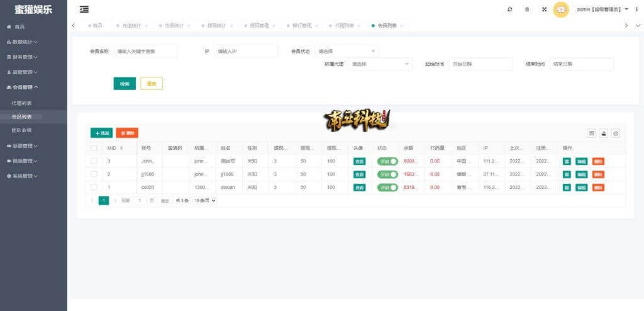The image size is (644, 311).
Task: Open the column filter icon above table
Action: pyautogui.click(x=591, y=133)
